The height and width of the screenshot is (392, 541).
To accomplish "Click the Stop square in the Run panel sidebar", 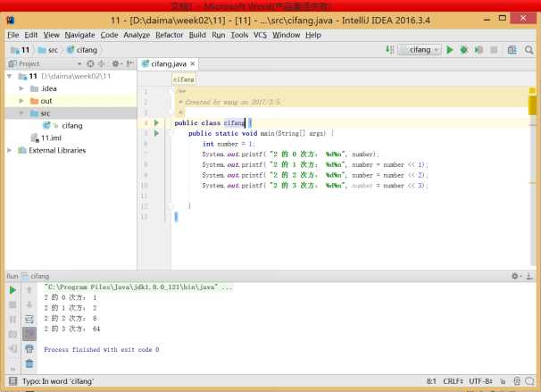I will point(12,305).
